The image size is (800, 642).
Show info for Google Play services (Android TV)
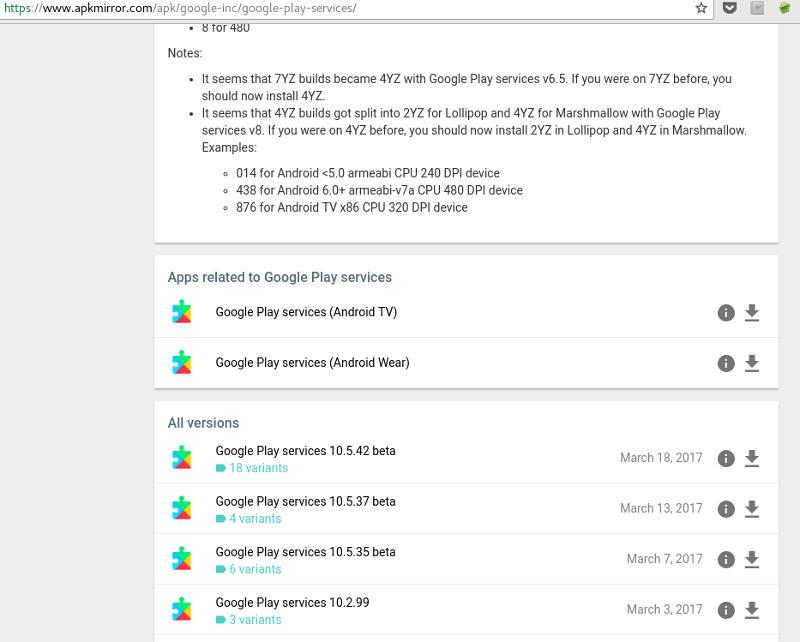[x=726, y=313]
